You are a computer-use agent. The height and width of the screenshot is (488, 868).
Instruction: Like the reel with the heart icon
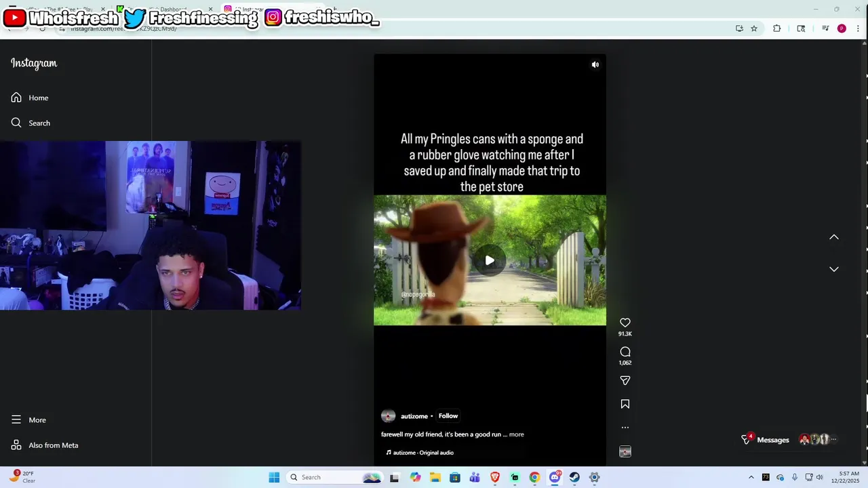pos(625,323)
